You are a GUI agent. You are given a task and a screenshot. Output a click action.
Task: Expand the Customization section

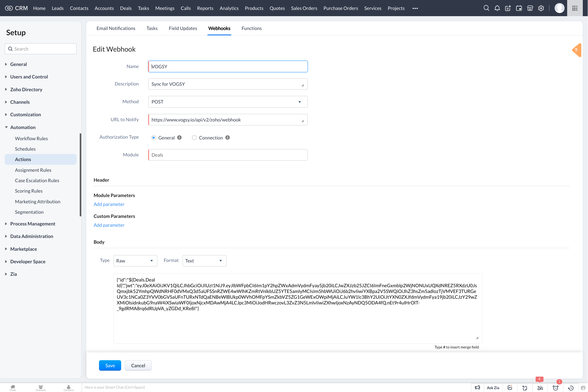(x=26, y=114)
